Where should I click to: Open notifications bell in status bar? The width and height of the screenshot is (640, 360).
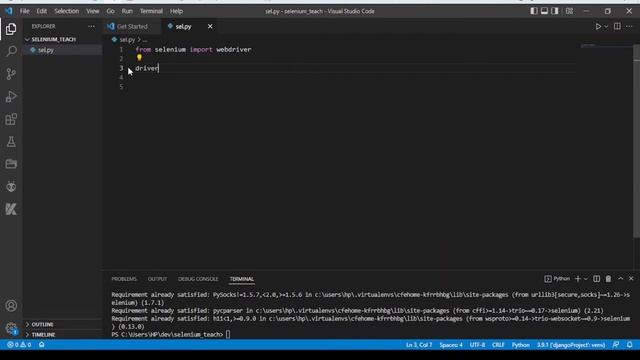pos(630,345)
